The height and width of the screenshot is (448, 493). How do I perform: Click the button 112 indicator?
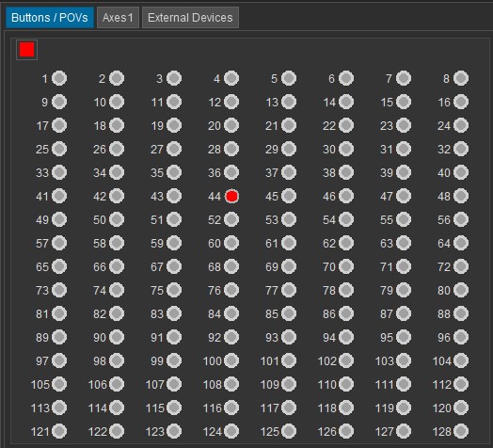click(461, 384)
